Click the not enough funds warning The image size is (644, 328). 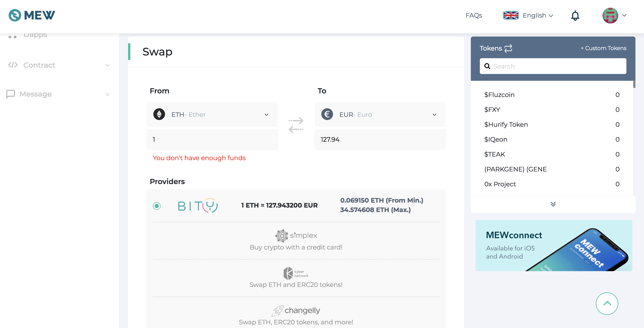199,158
